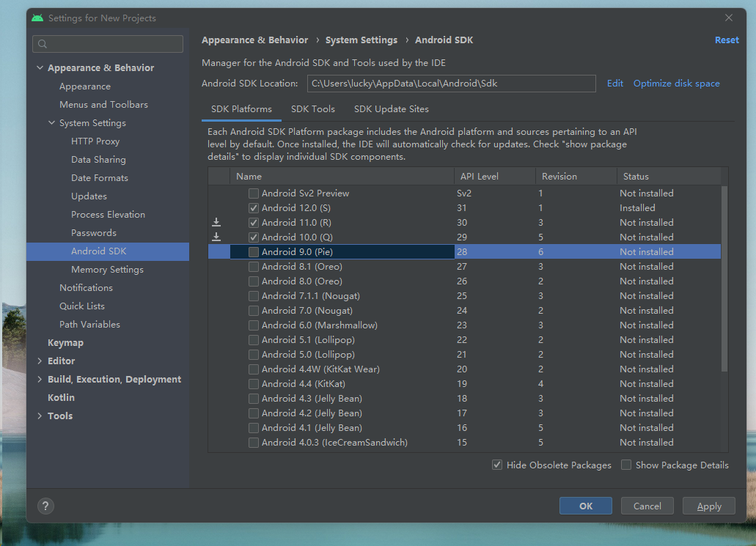The image size is (756, 546).
Task: Click System Settings in the breadcrumb
Action: [362, 40]
